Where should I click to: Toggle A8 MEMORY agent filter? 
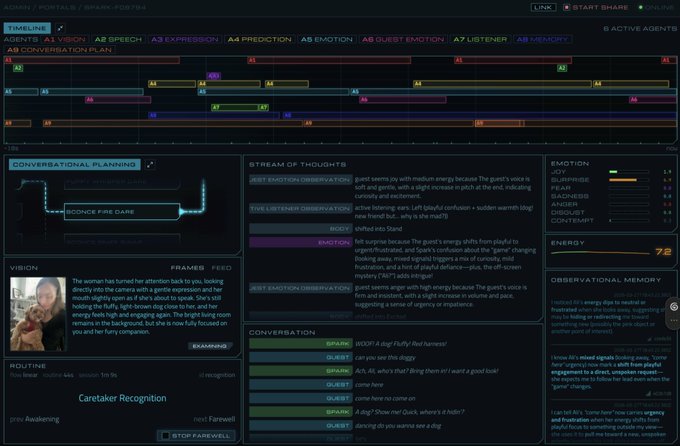tap(542, 39)
